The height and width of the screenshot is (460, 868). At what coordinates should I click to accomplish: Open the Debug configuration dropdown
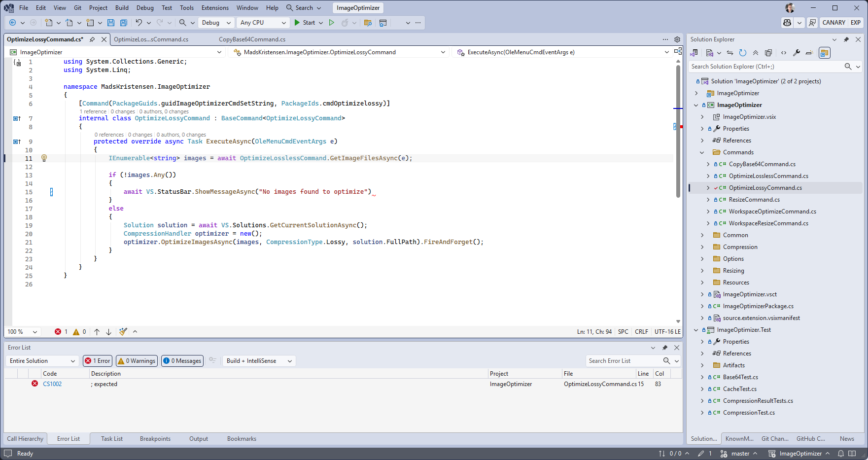click(x=216, y=23)
